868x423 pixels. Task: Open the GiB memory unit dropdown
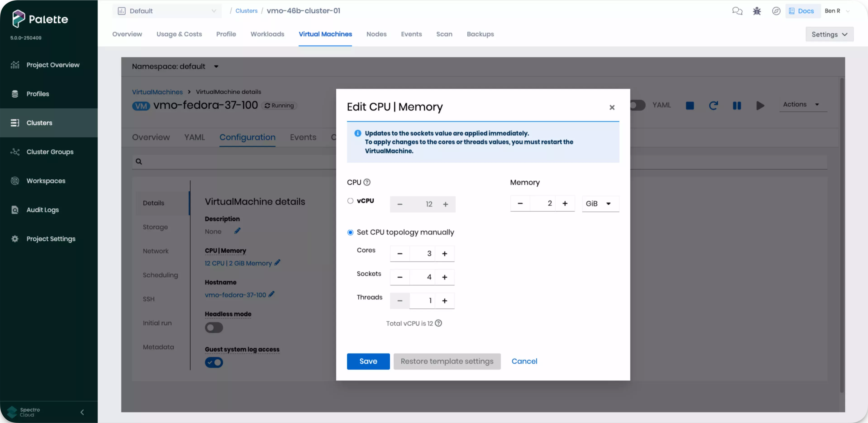click(x=600, y=204)
